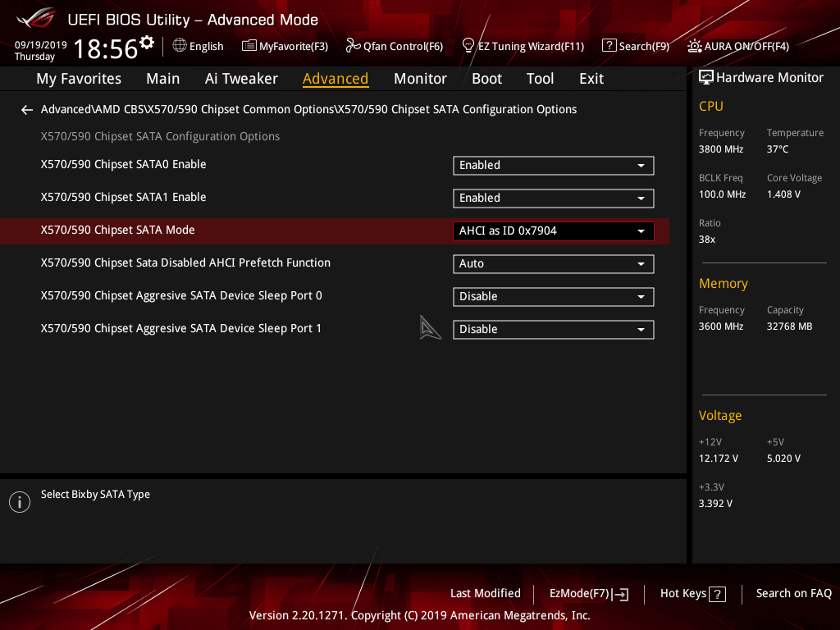Select the Advanced tab
The height and width of the screenshot is (630, 840).
pos(336,79)
